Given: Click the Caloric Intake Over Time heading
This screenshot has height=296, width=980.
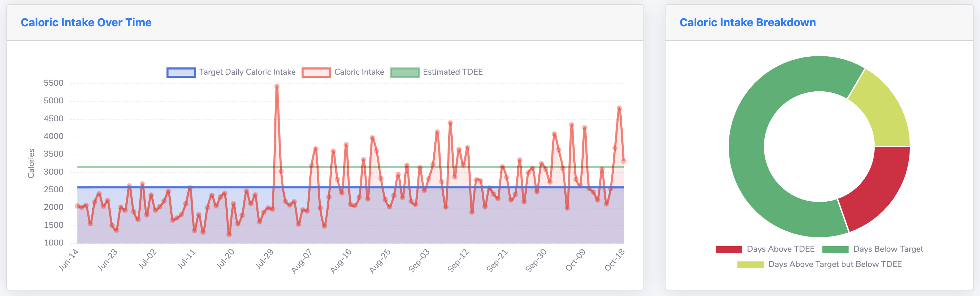Looking at the screenshot, I should point(86,22).
